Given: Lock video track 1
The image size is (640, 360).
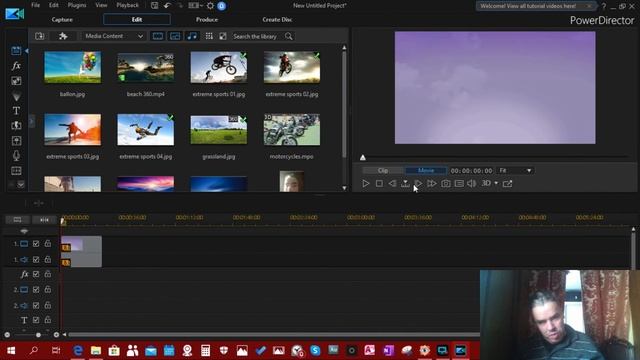Looking at the screenshot, I should (x=48, y=243).
